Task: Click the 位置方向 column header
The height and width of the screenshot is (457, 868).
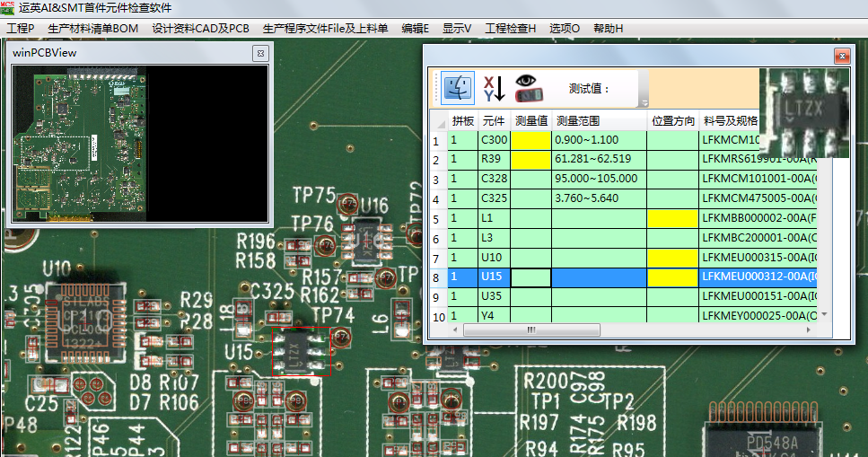Action: [672, 121]
